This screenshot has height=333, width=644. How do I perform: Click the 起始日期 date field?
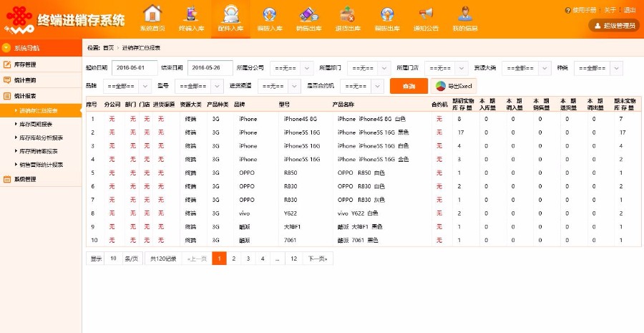[135, 68]
